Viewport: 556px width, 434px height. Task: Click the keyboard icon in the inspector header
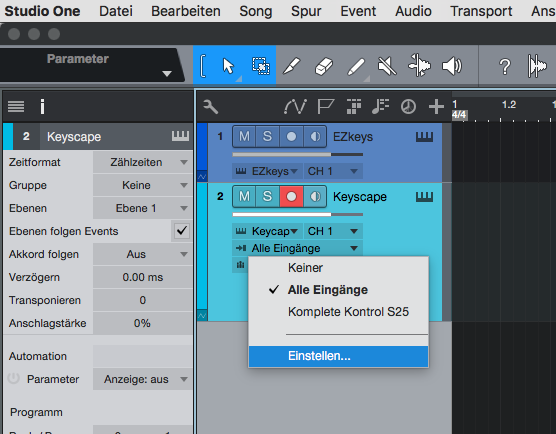(180, 136)
